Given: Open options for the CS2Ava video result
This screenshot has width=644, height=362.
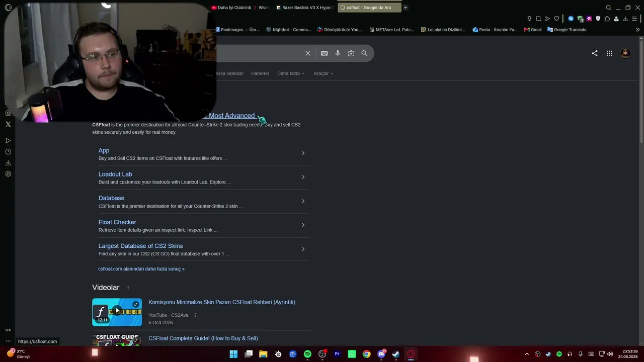Looking at the screenshot, I should (195, 315).
